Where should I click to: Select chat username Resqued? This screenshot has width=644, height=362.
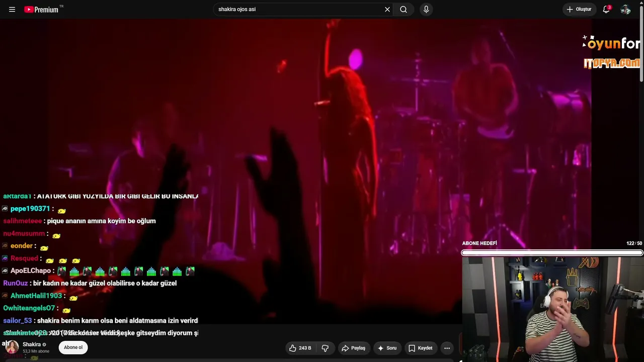click(x=24, y=258)
